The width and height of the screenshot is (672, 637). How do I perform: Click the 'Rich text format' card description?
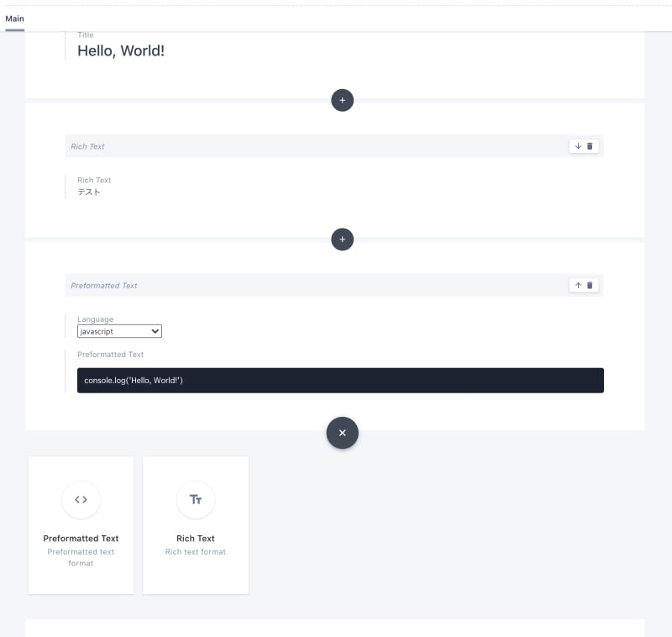(x=196, y=552)
